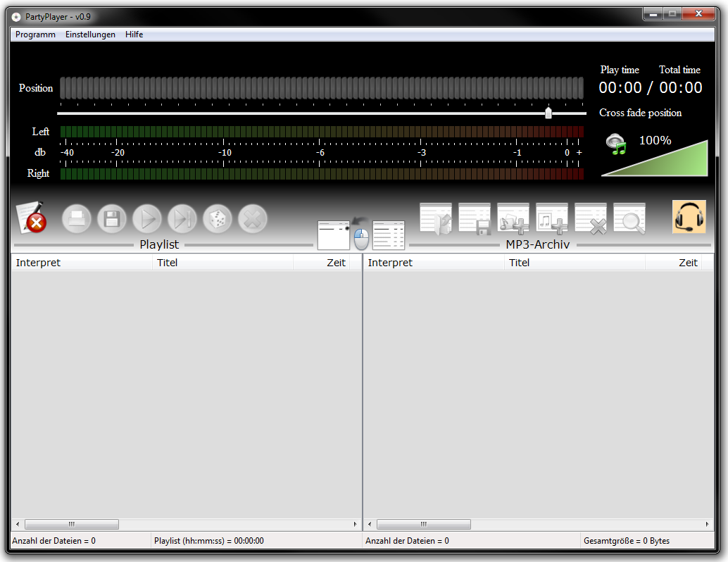
Task: Toggle the mouse mode icon between lists
Action: coord(360,237)
